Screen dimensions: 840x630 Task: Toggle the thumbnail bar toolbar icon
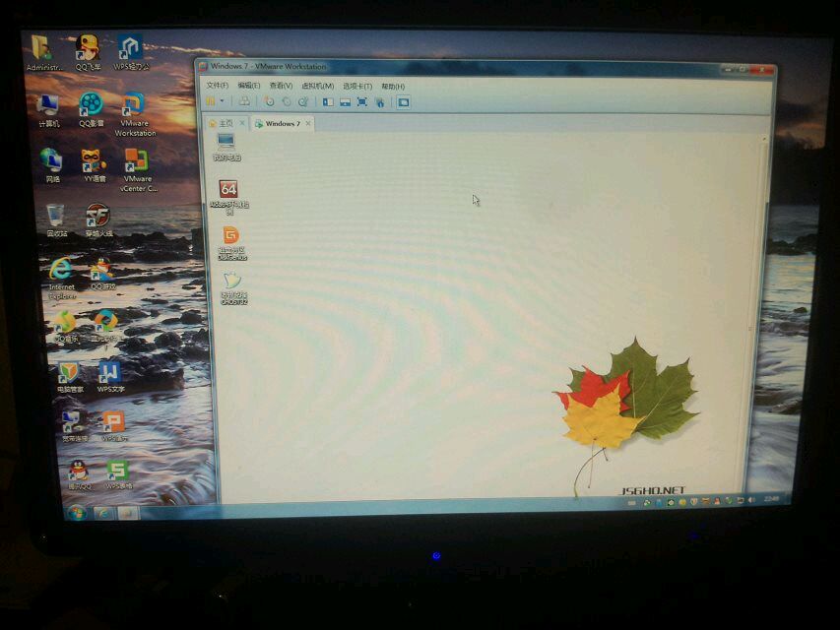click(345, 102)
